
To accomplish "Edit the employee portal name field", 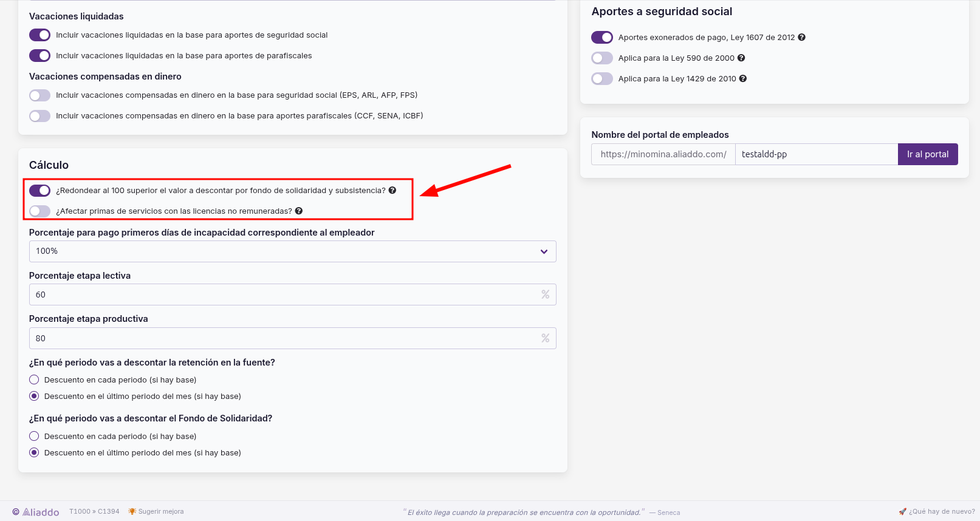I will (x=817, y=154).
